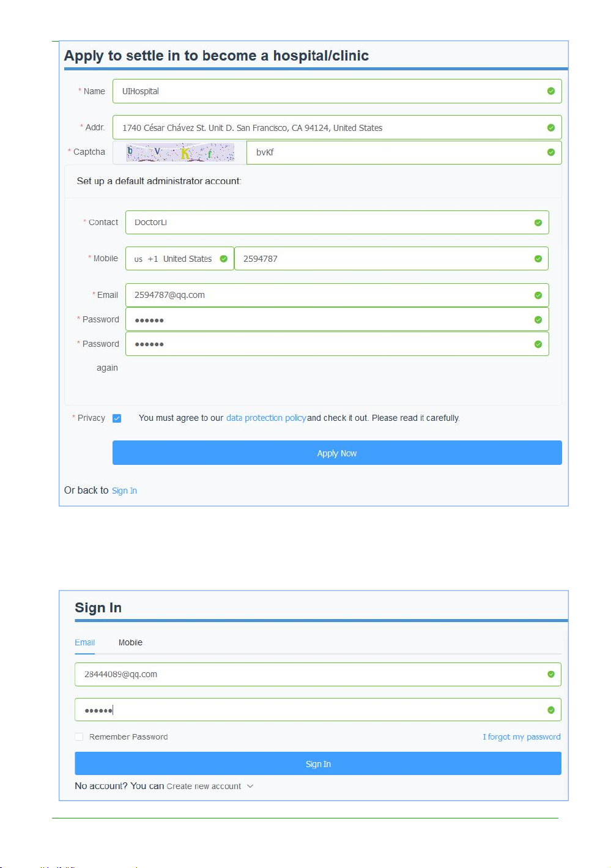Click green check icon in sign-in email field
Viewport: 611px width, 868px height.
pyautogui.click(x=551, y=674)
